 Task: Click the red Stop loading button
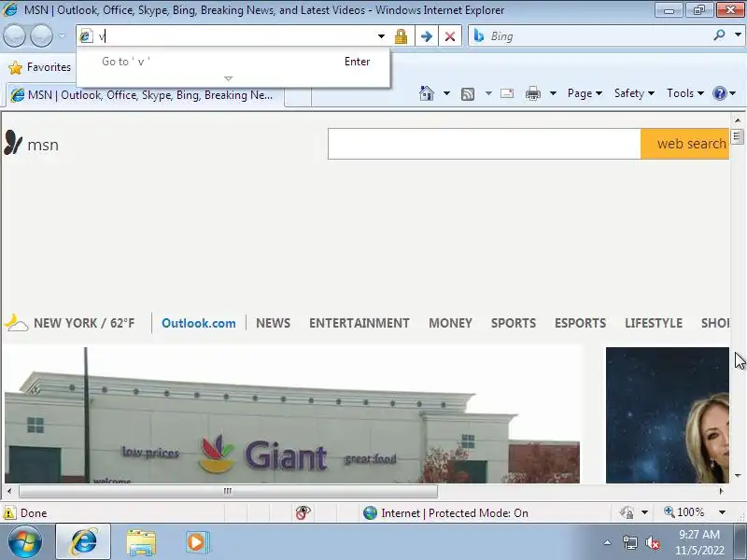[x=450, y=36]
